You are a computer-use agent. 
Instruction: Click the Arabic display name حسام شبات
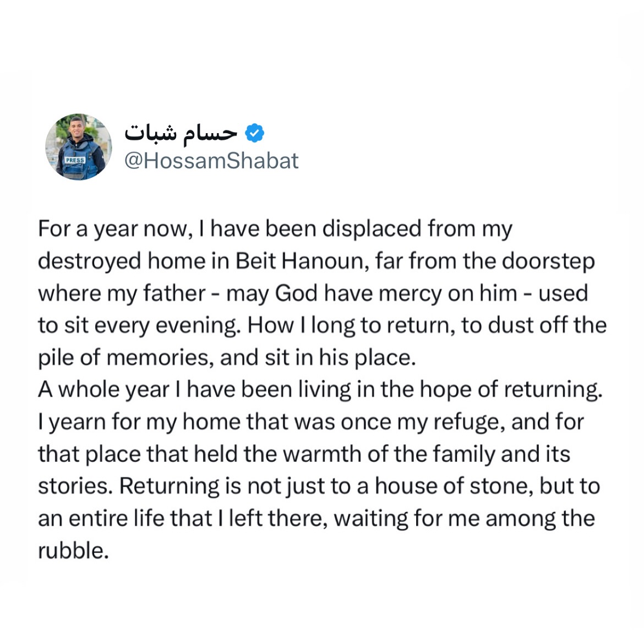tap(181, 133)
